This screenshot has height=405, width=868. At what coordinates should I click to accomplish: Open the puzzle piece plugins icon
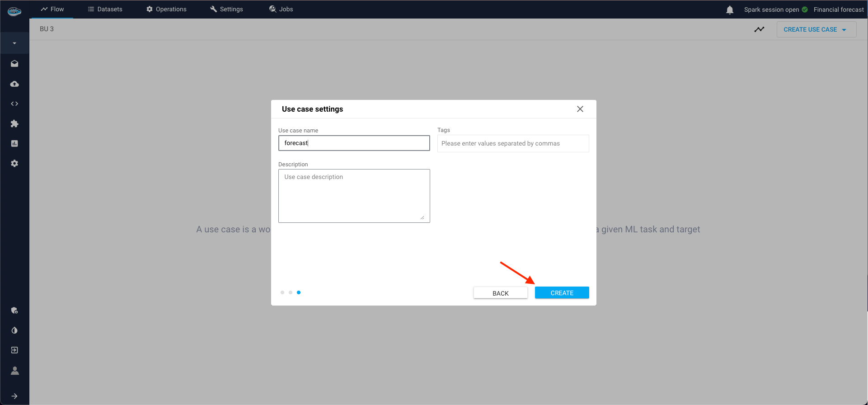point(14,124)
